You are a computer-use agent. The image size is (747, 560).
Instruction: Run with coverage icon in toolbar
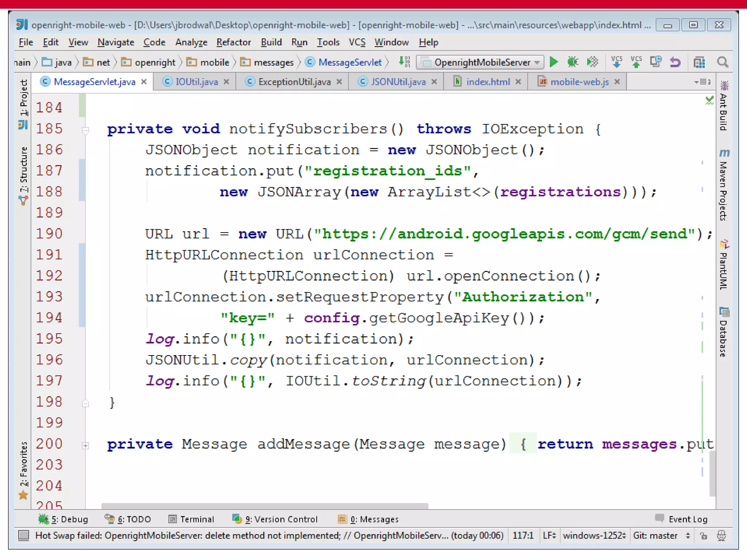pyautogui.click(x=592, y=62)
